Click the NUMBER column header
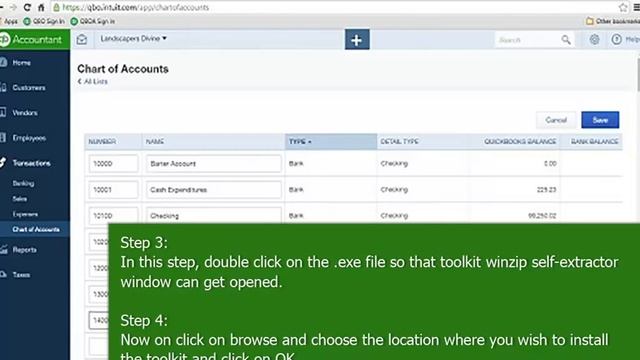The image size is (640, 360). 102,142
